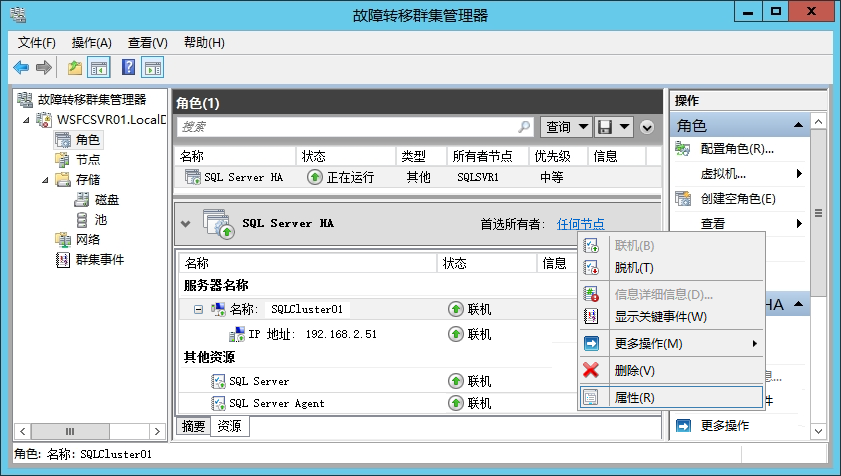Collapse the WSFCSVR01 cluster tree node
This screenshot has width=841, height=476.
pyautogui.click(x=26, y=120)
